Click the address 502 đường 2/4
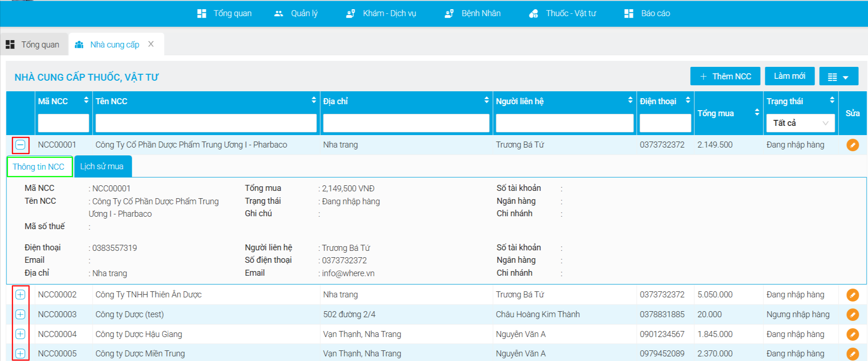 pyautogui.click(x=349, y=314)
